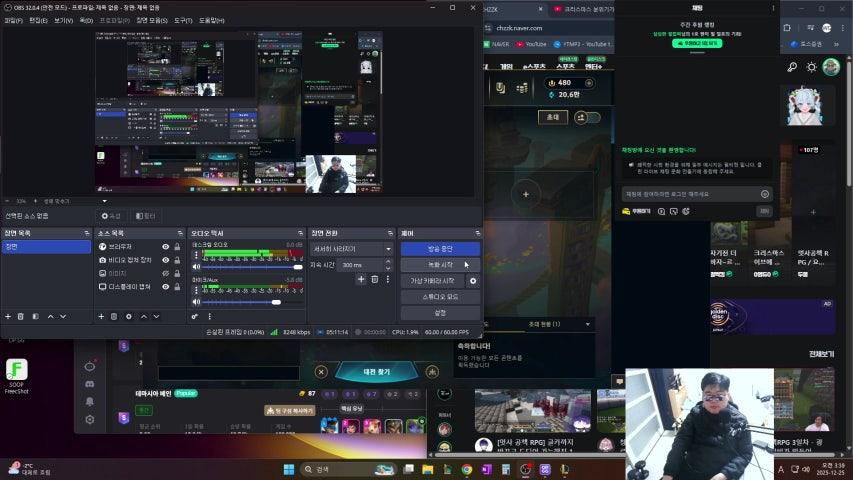Open Audio Mixer panel dock menu icon
Image resolution: width=853 pixels, height=480 pixels.
300,233
